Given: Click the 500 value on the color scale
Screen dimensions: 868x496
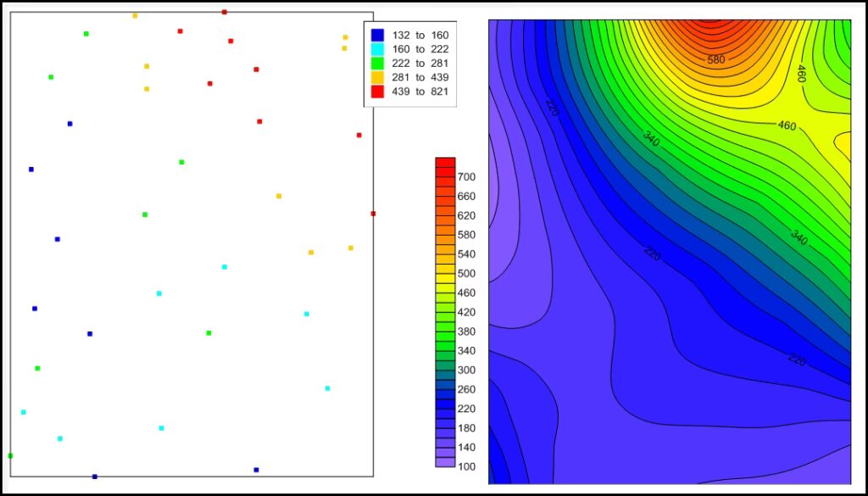Looking at the screenshot, I should [x=466, y=274].
